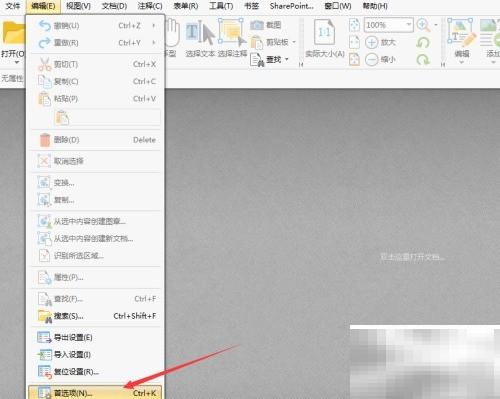Open the SharePoint... menu

(292, 6)
